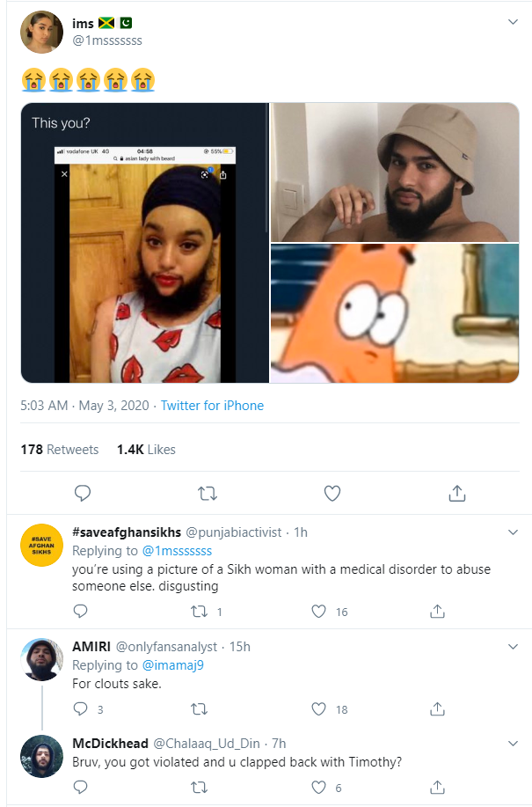Retweet the #saveafghansikhs reply
The height and width of the screenshot is (807, 532).
click(x=200, y=611)
